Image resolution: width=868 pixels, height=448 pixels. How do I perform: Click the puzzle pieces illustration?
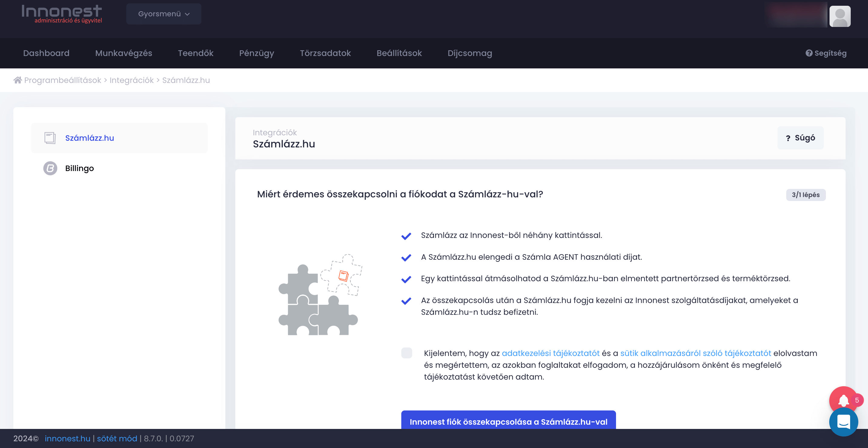coord(320,295)
